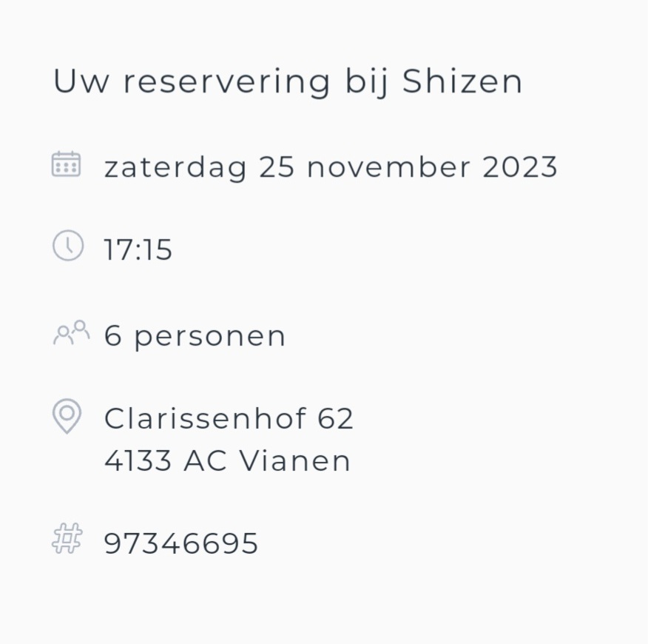This screenshot has width=648, height=644.
Task: Click the word 'reservering' in the heading
Action: click(226, 81)
